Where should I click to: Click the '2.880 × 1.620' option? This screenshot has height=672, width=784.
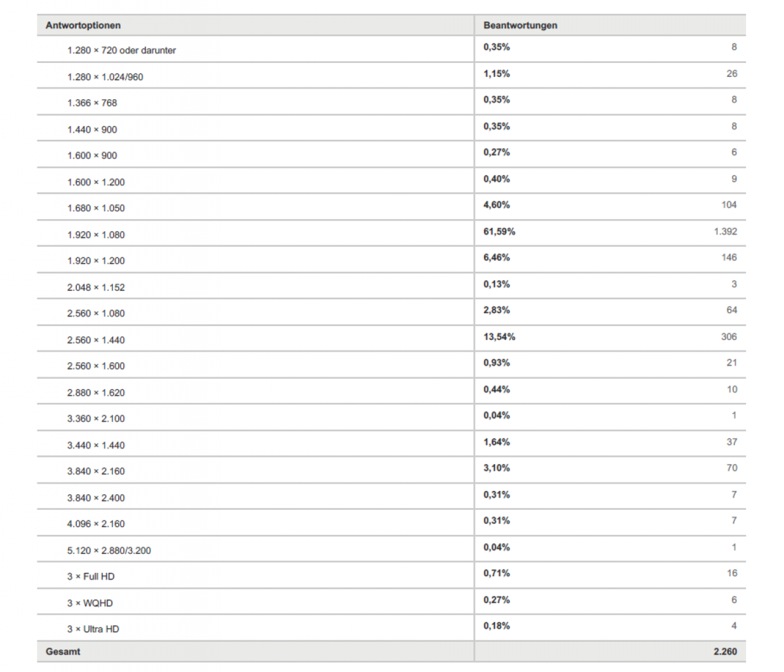[96, 392]
